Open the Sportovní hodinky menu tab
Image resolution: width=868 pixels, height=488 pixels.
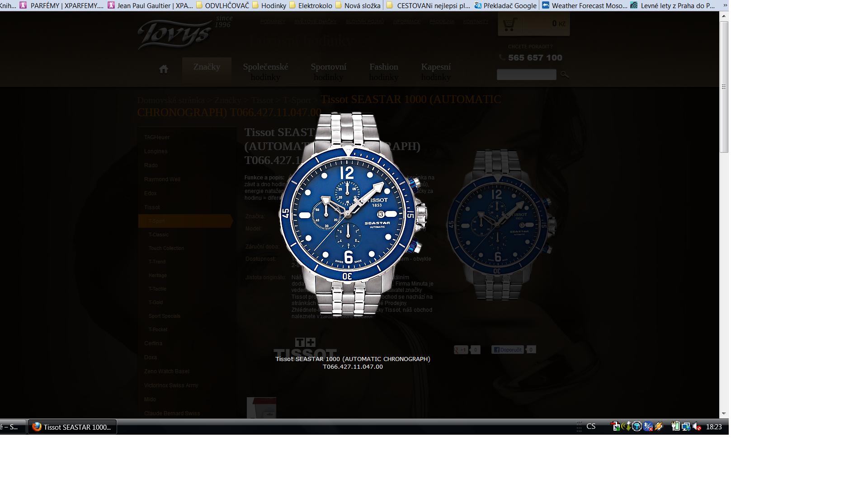tap(329, 72)
